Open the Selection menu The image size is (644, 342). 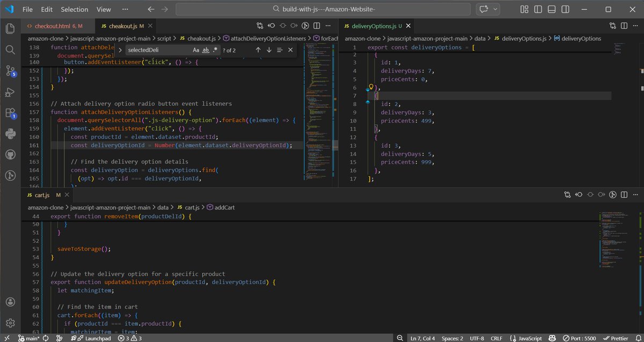pyautogui.click(x=74, y=9)
